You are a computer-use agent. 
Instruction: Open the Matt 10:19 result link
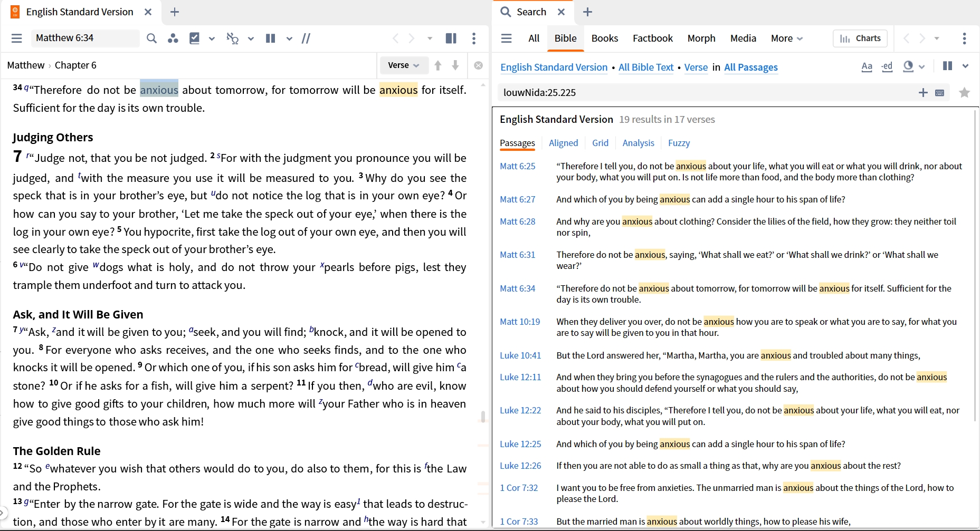[520, 322]
